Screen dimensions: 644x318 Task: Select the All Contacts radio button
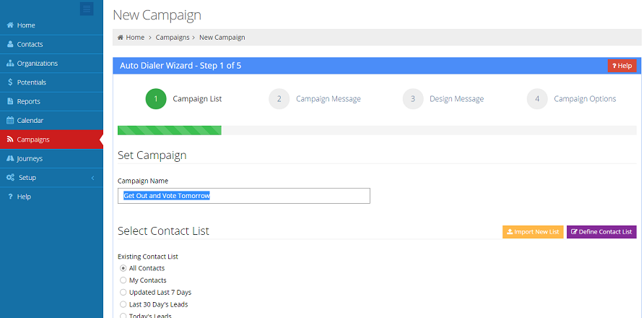coord(123,268)
